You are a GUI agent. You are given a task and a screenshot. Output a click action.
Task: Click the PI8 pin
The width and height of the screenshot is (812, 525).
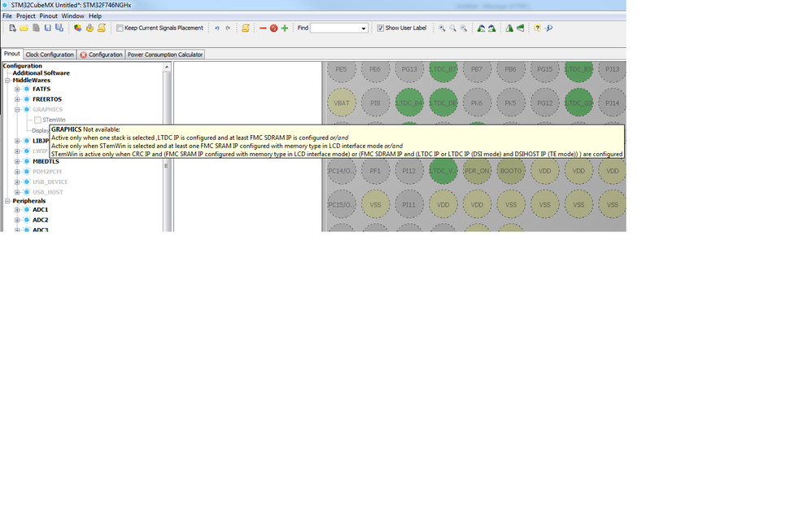375,103
